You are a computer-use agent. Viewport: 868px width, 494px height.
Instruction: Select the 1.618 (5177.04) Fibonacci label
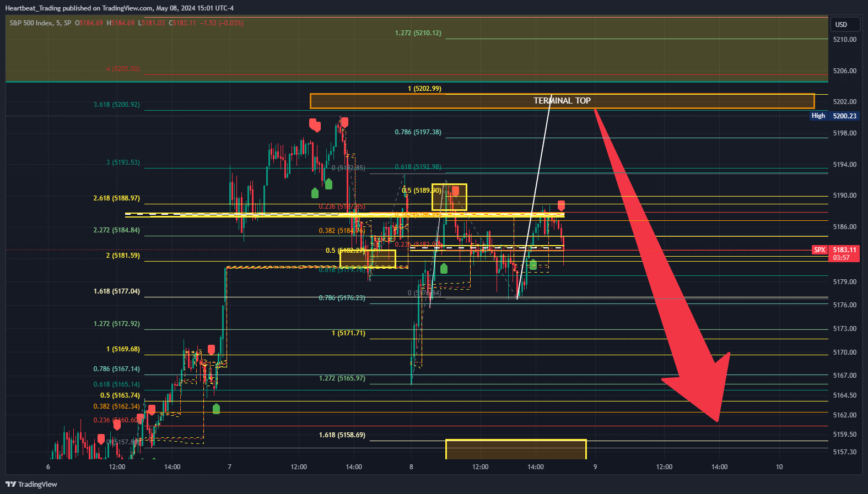[x=116, y=291]
